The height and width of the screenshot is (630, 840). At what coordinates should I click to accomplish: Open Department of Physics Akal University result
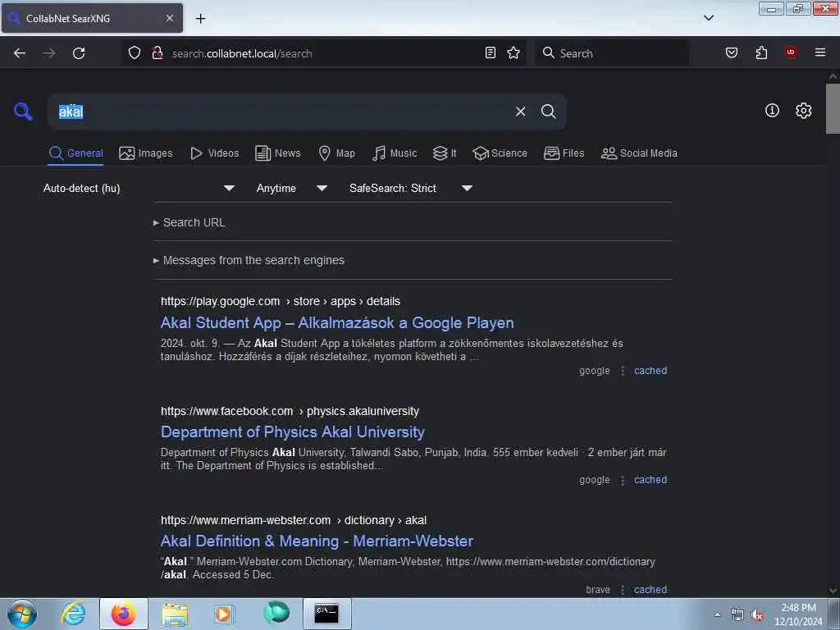(x=293, y=431)
